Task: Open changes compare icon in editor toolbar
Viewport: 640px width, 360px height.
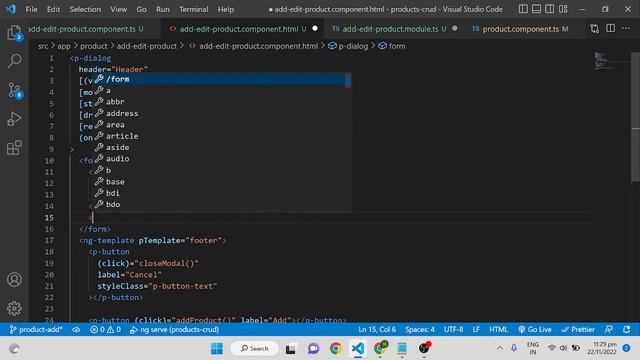Action: point(595,29)
